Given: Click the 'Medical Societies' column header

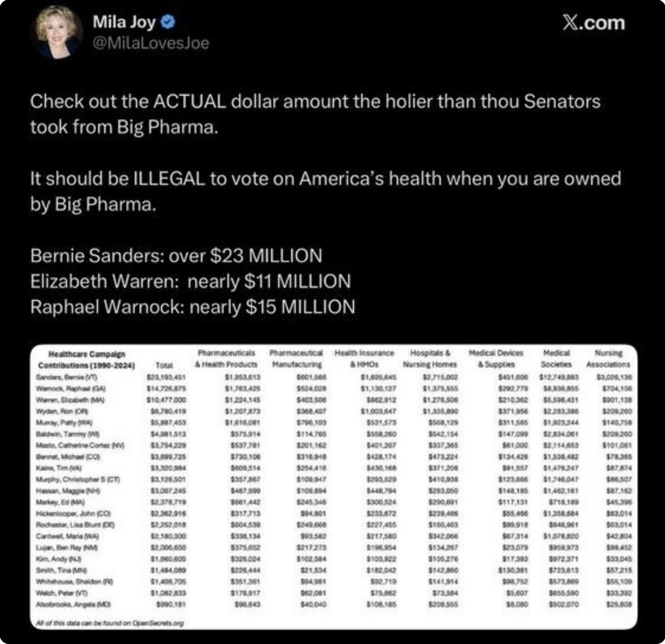Looking at the screenshot, I should pos(556,359).
